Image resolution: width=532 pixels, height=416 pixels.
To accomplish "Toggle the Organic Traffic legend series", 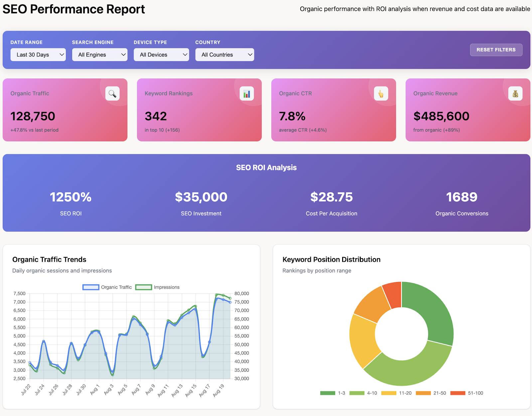I will [x=107, y=287].
